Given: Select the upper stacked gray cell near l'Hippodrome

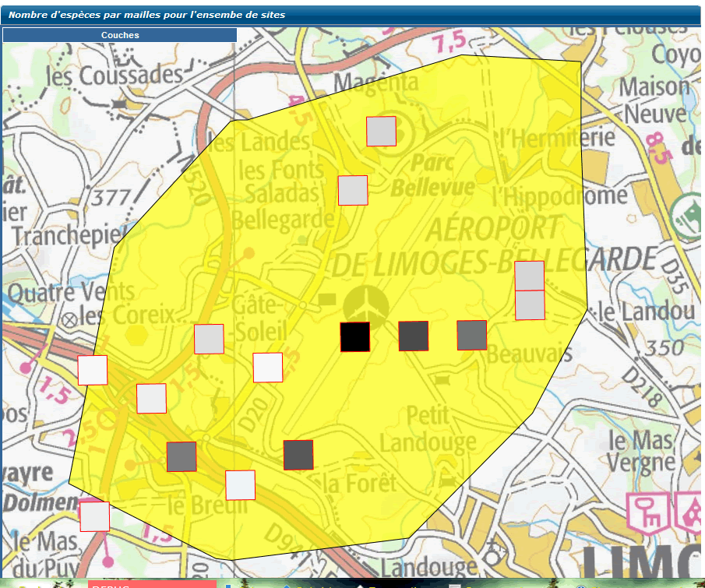Looking at the screenshot, I should (x=530, y=276).
